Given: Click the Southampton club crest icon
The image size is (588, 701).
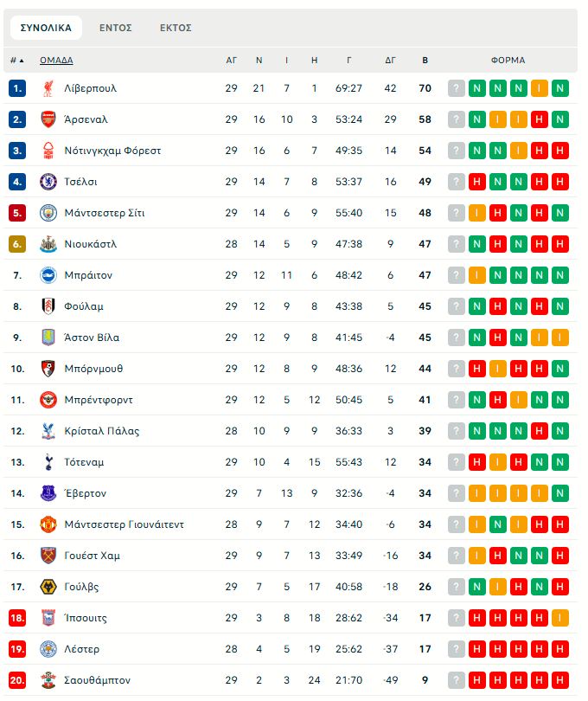Looking at the screenshot, I should coord(48,680).
